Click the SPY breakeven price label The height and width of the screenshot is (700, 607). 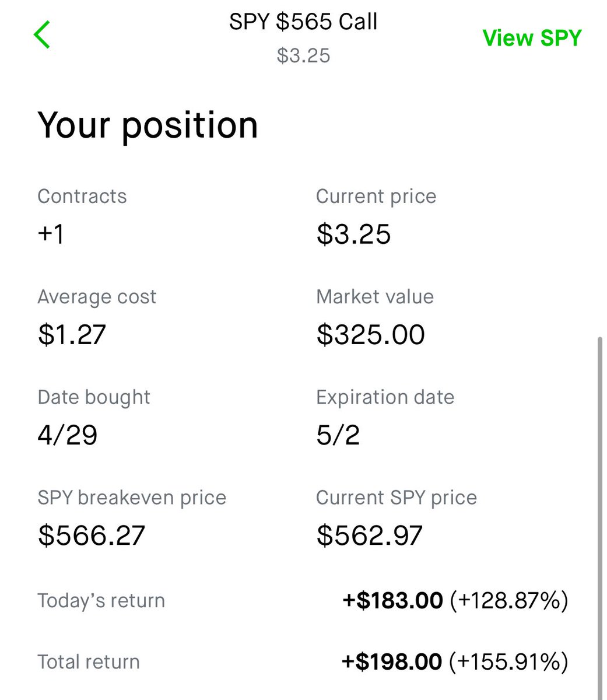132,498
